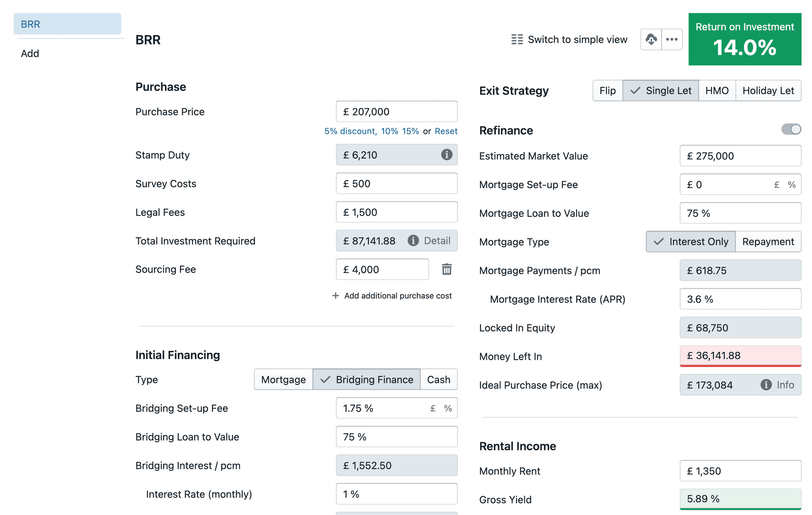812x515 pixels.
Task: Select the HMO exit strategy
Action: [717, 90]
